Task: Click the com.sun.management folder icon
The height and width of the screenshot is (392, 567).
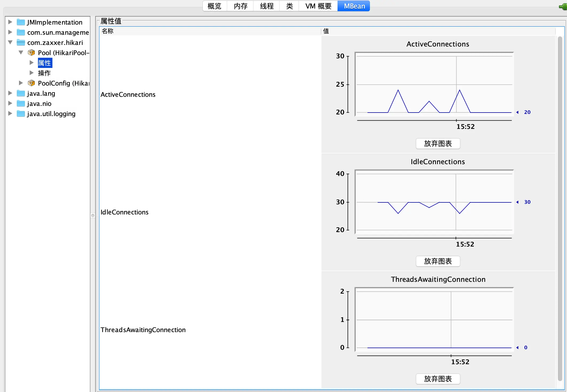Action: [x=21, y=32]
